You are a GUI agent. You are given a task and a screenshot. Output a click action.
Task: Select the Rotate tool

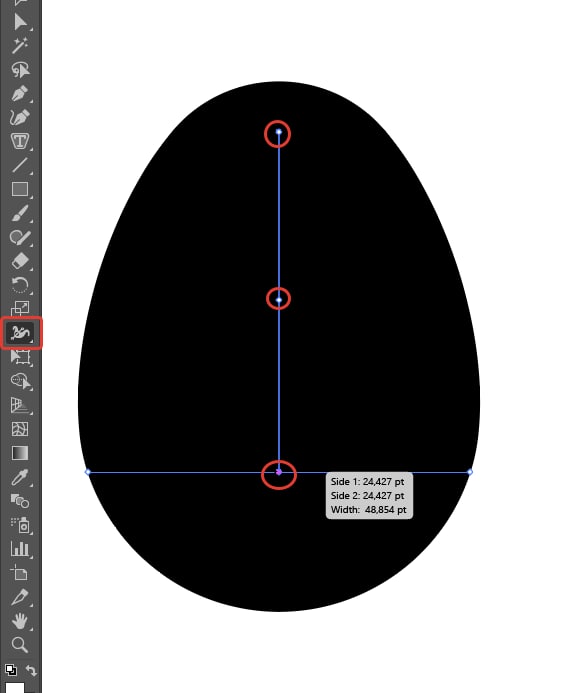pyautogui.click(x=20, y=285)
